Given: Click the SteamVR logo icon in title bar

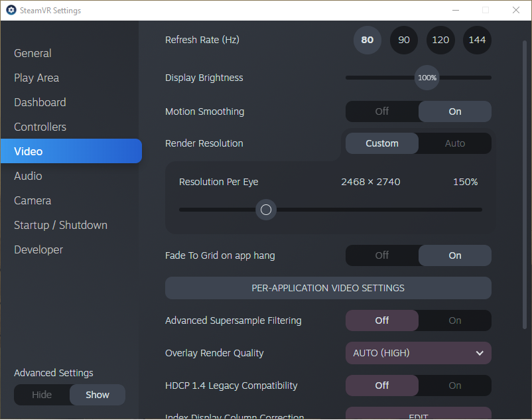Looking at the screenshot, I should tap(11, 10).
